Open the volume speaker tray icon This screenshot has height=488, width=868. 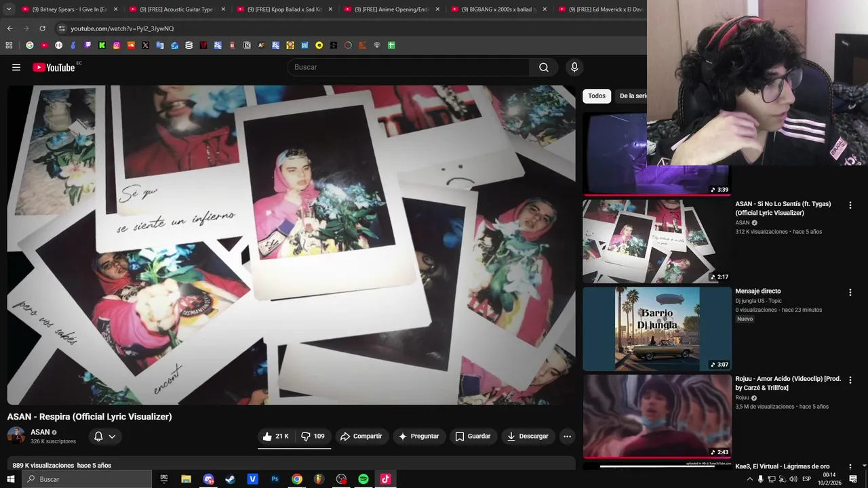[793, 479]
